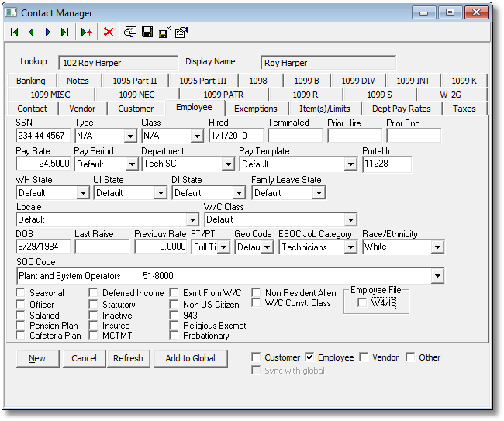Screen dimensions: 504x421
Task: Switch to the Contact tab
Action: [32, 109]
